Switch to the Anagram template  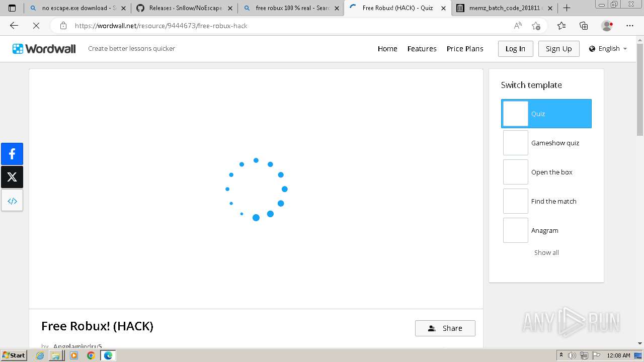[x=546, y=230]
